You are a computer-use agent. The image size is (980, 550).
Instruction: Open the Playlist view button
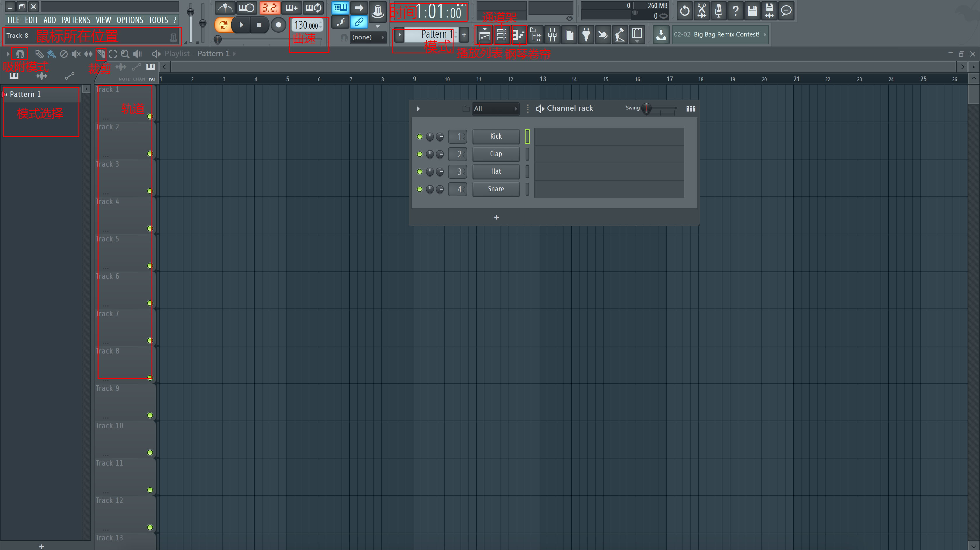tap(484, 35)
